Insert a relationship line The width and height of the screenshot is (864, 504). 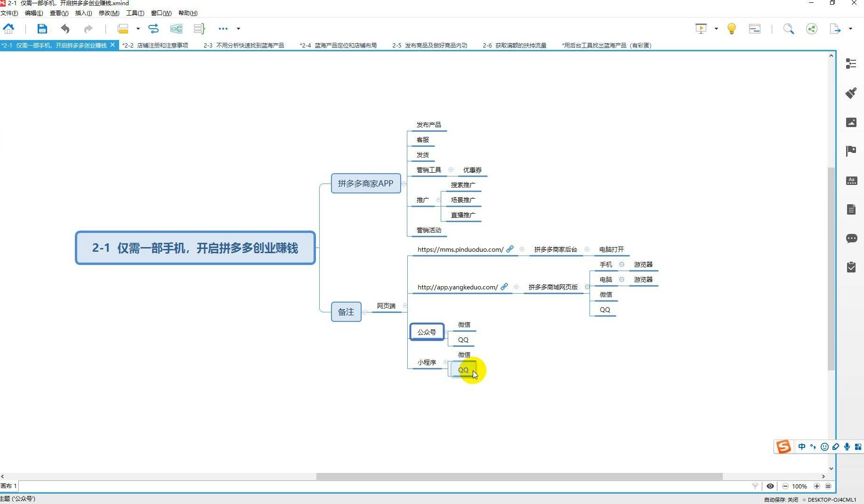(x=153, y=29)
